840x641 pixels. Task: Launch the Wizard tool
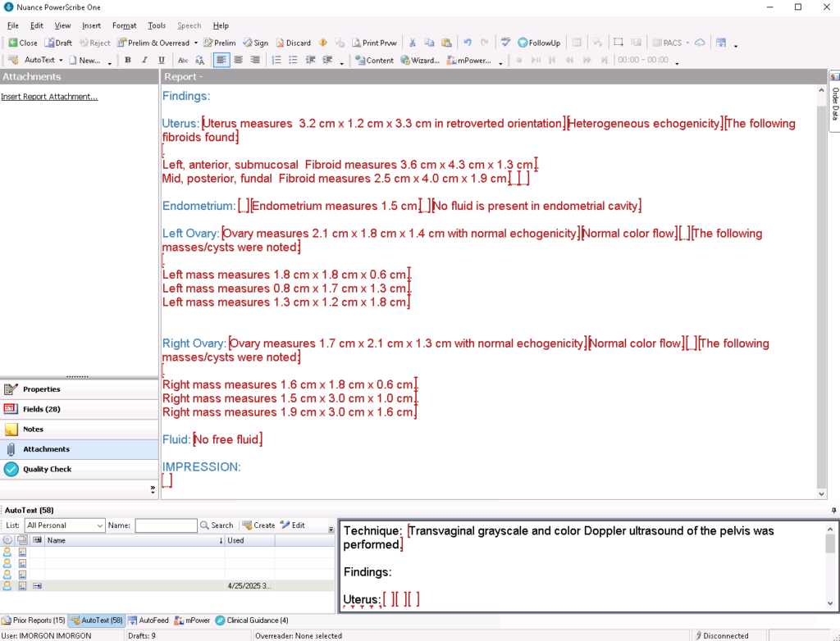pyautogui.click(x=420, y=60)
